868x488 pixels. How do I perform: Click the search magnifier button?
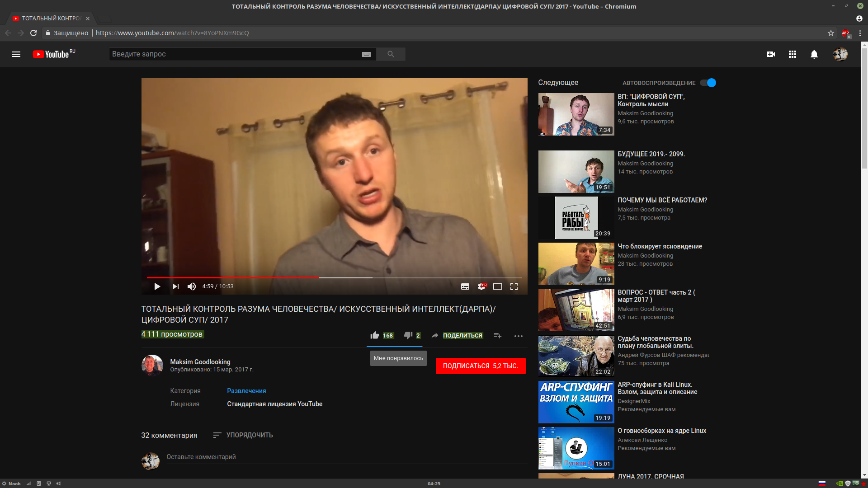(x=391, y=54)
